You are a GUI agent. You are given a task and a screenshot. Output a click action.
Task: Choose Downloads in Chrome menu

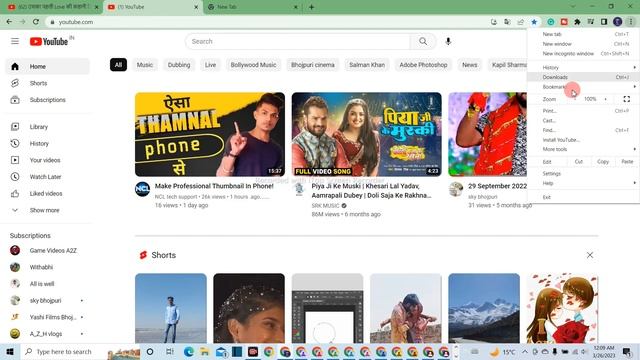pos(583,77)
